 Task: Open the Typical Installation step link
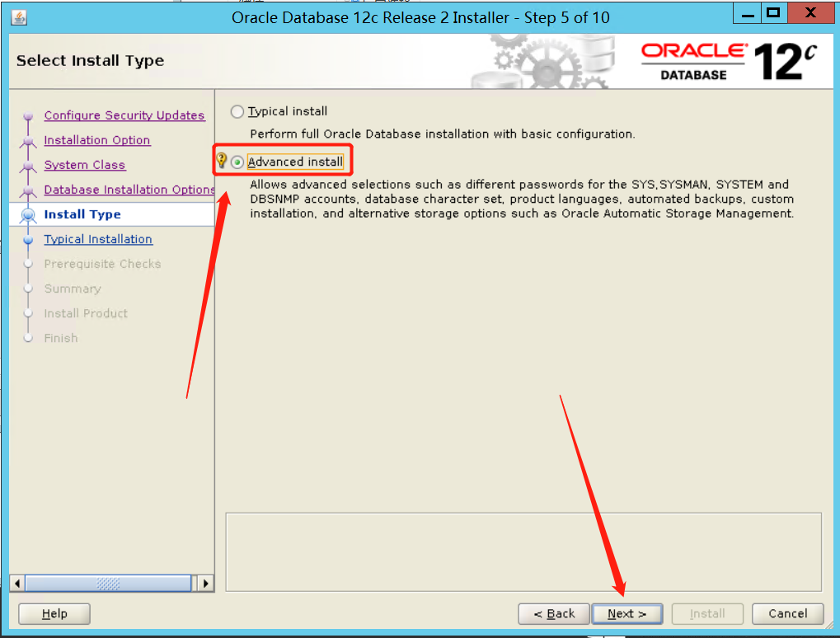(98, 239)
